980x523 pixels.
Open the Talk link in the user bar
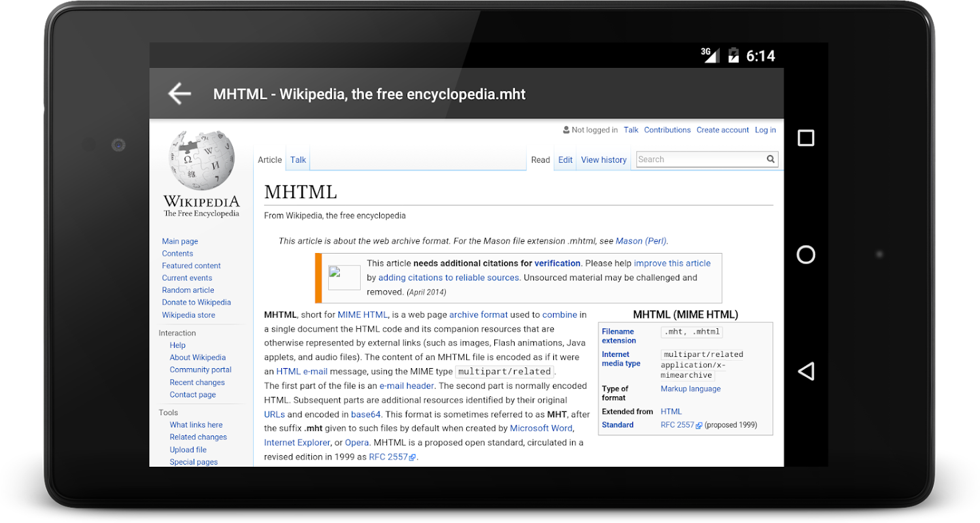pos(631,130)
